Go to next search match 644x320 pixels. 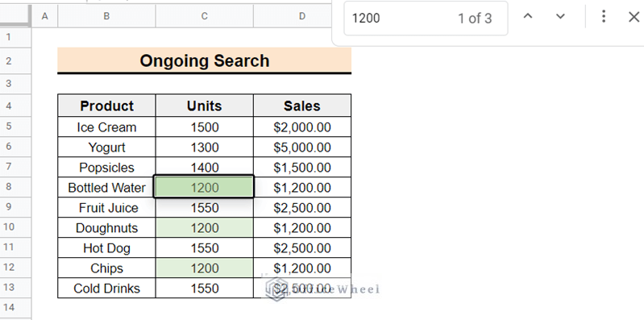click(x=560, y=17)
